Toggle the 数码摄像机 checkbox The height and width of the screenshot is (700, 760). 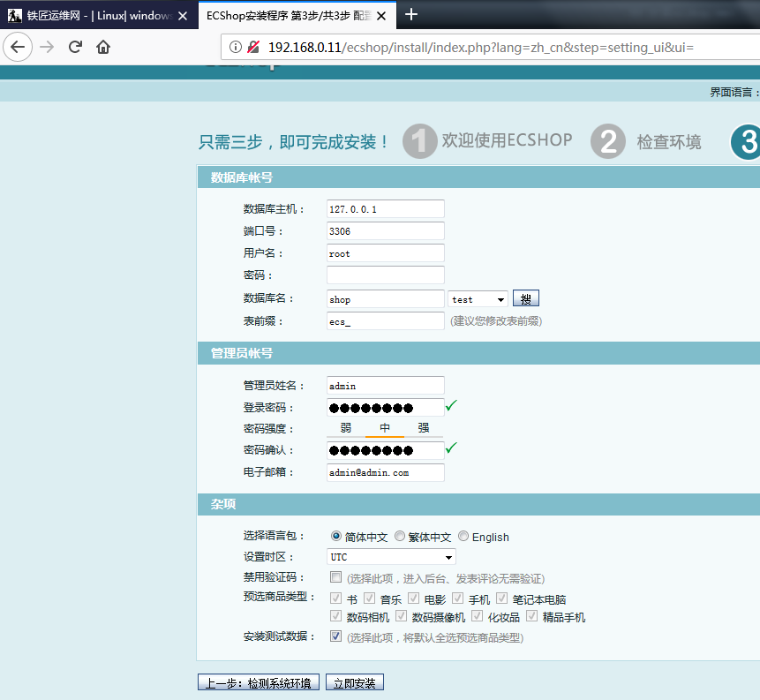(401, 615)
